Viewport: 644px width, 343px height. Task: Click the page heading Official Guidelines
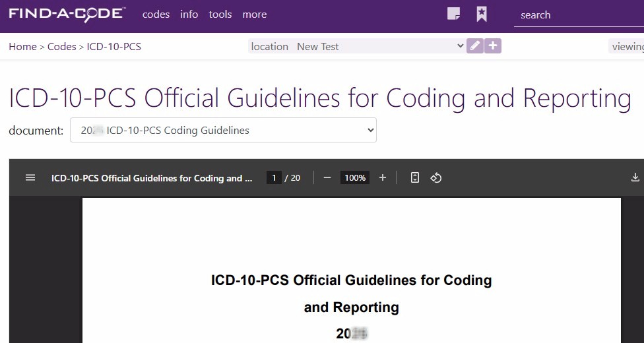(319, 98)
